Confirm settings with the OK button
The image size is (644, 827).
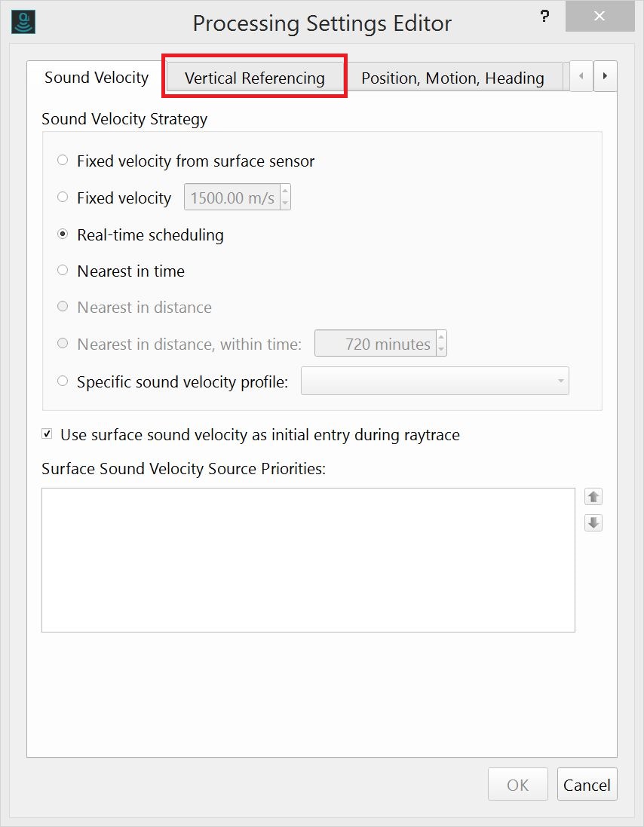[517, 784]
